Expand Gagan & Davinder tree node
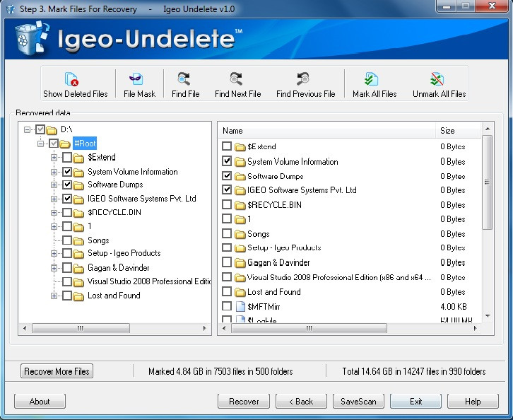 point(54,269)
